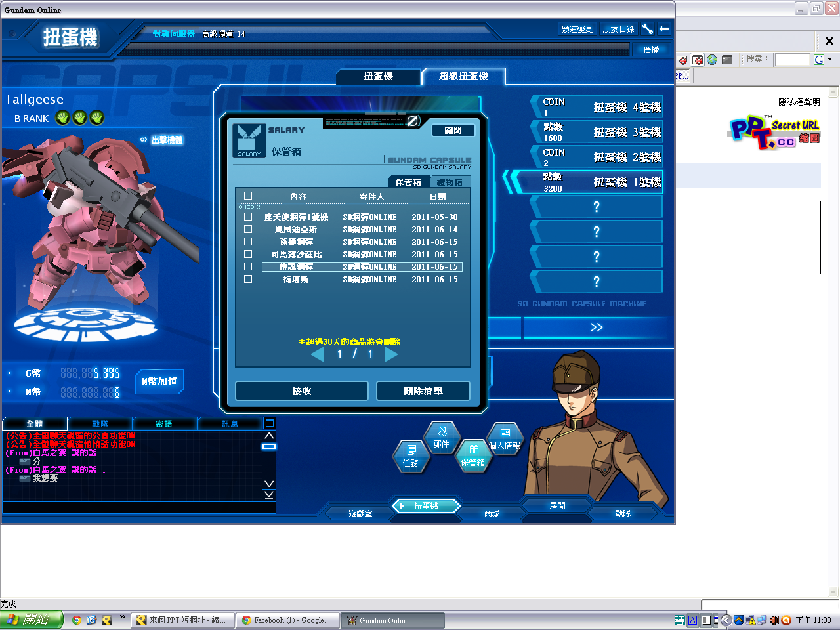Switch chat to 全體 tab
This screenshot has height=630, width=840.
click(x=35, y=424)
